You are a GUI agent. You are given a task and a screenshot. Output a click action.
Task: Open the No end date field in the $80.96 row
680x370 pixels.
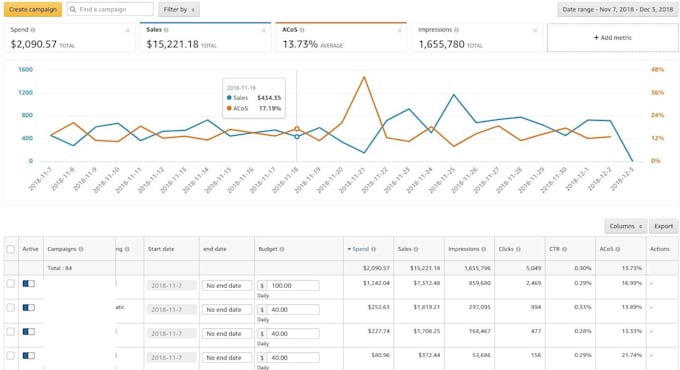pyautogui.click(x=227, y=357)
